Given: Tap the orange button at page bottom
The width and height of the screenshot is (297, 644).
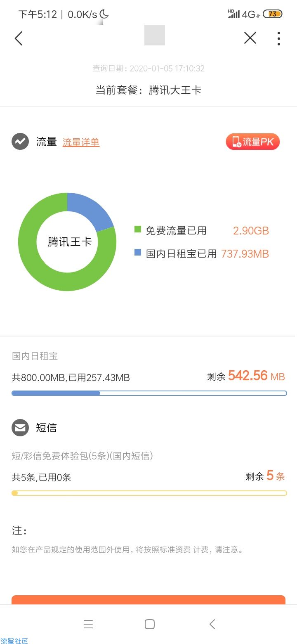Looking at the screenshot, I should [x=148, y=600].
